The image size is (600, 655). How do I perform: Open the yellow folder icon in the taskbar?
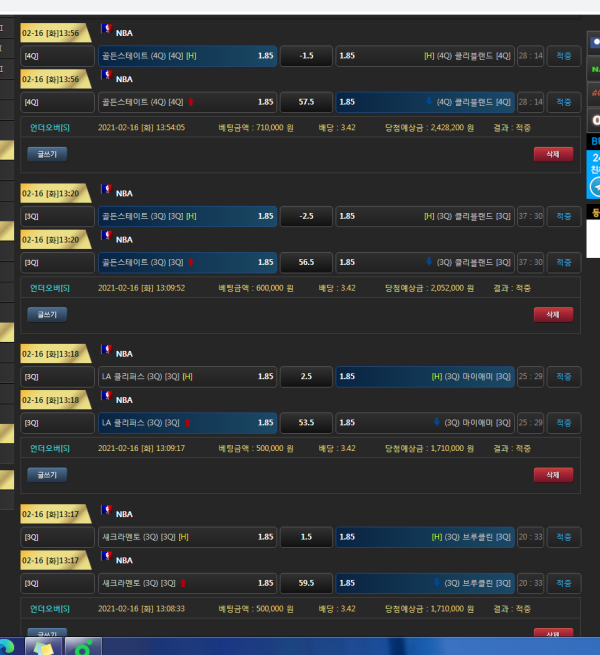pyautogui.click(x=43, y=646)
